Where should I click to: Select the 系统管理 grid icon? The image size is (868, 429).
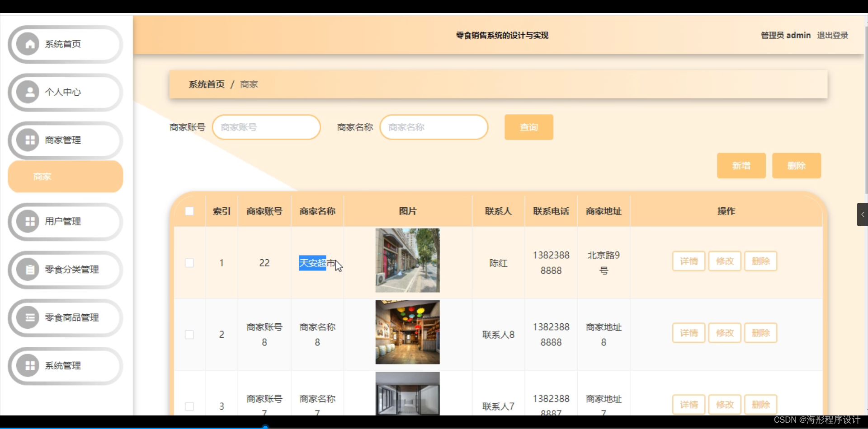tap(29, 366)
